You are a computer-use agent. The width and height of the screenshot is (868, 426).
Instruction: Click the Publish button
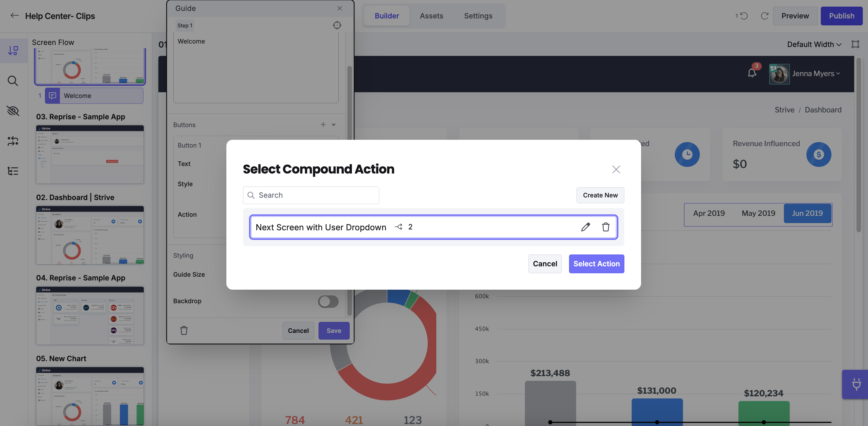coord(842,16)
